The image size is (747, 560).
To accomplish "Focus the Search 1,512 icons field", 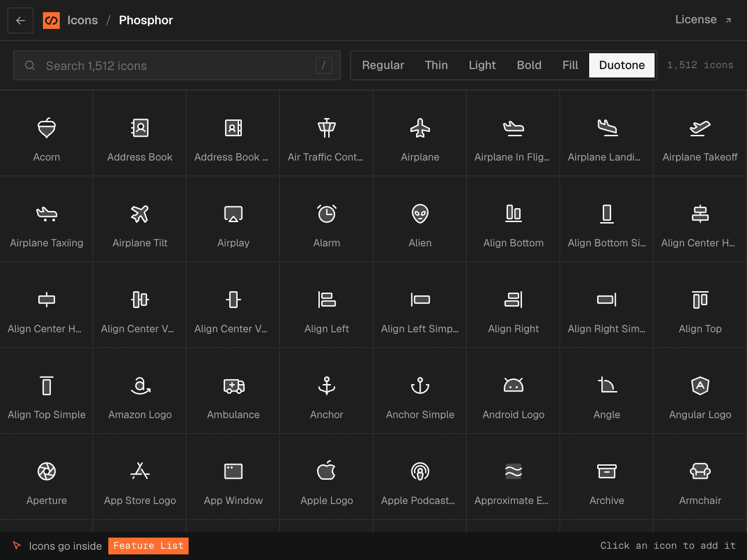I will coord(177,65).
